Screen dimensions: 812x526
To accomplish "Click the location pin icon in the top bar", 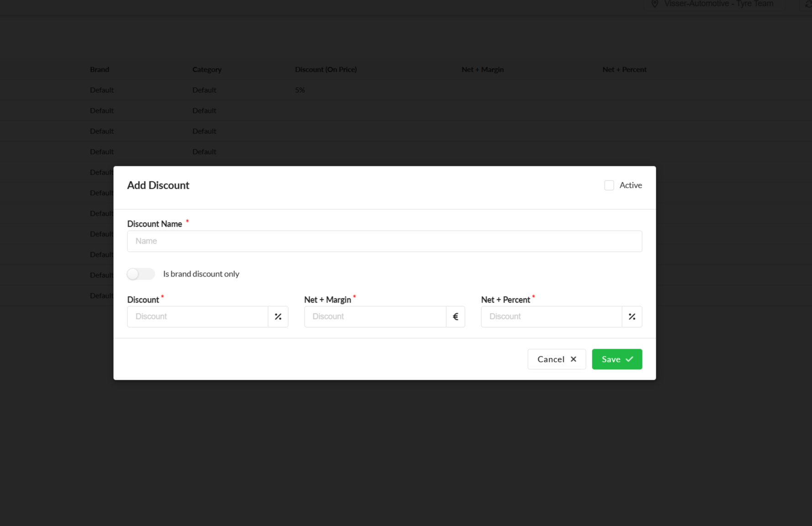I will (654, 4).
